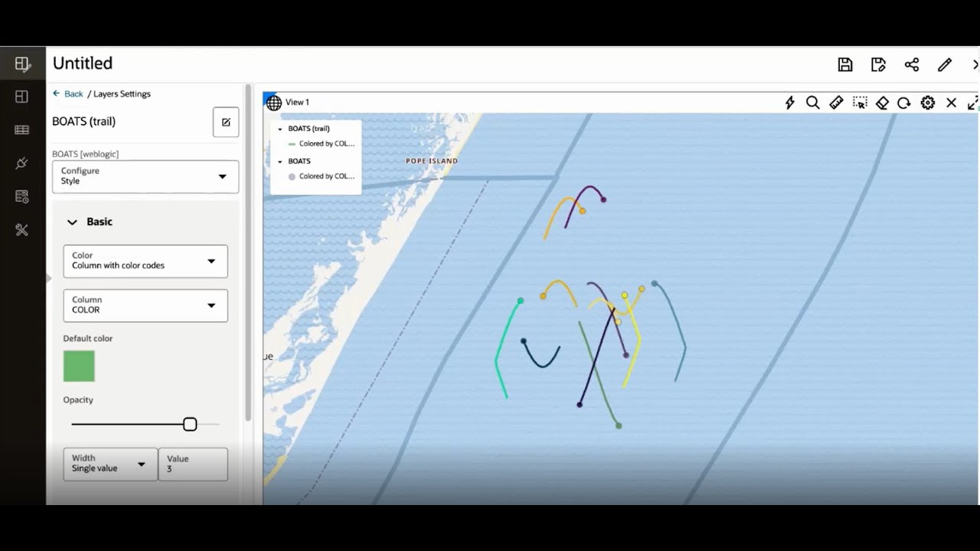The image size is (980, 551).
Task: Click the header chevron arrow at right edge
Action: click(x=975, y=65)
